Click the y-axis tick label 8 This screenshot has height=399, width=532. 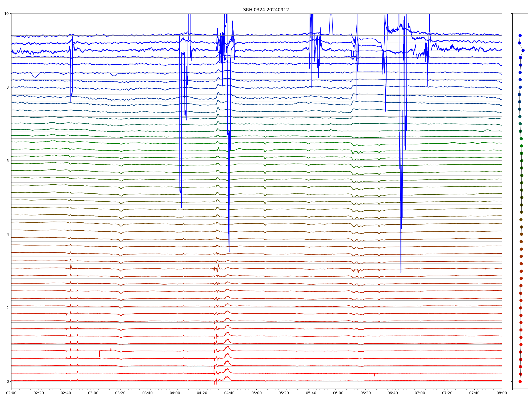(7, 87)
